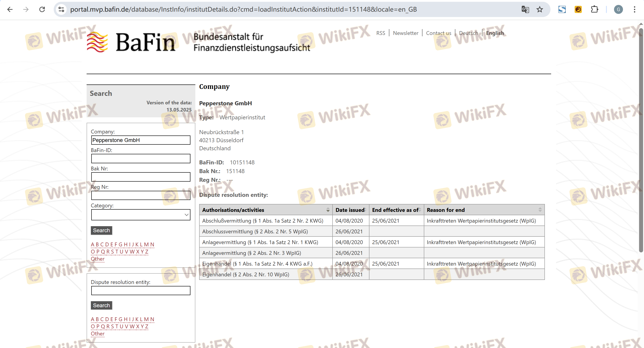Click the Contact us link
The height and width of the screenshot is (348, 644).
pyautogui.click(x=438, y=33)
